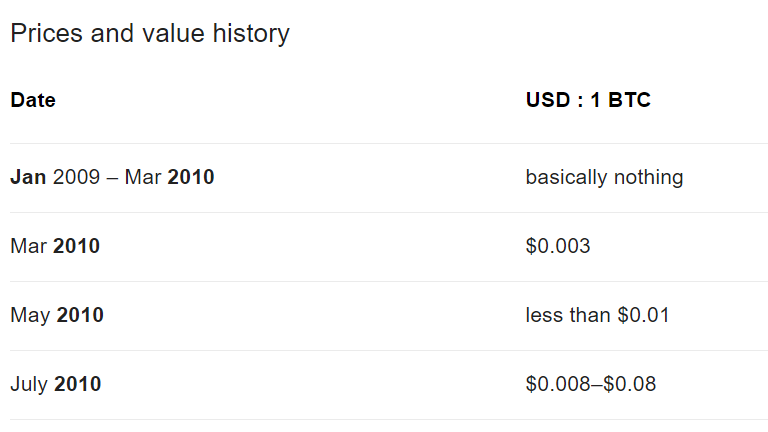Click the '$0.01' amount in May row
768x432 pixels.
pyautogui.click(x=643, y=315)
